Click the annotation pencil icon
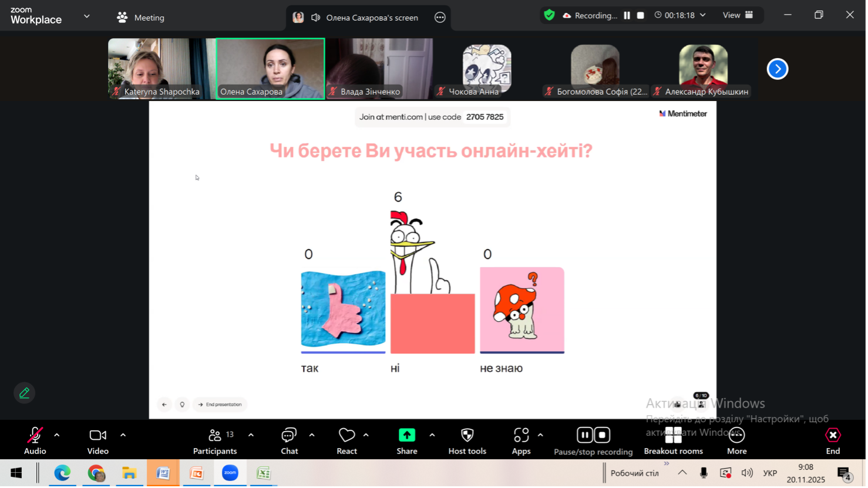Screen dimensions: 868x488 25,393
